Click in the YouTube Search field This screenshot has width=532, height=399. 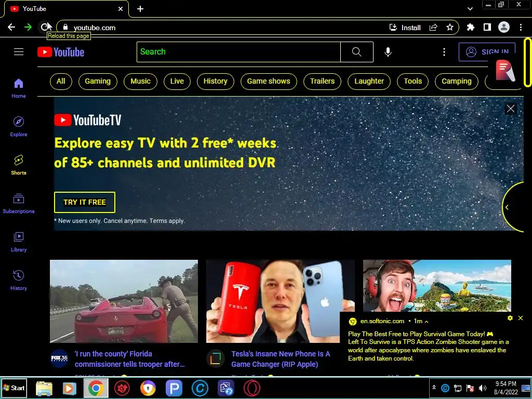238,52
